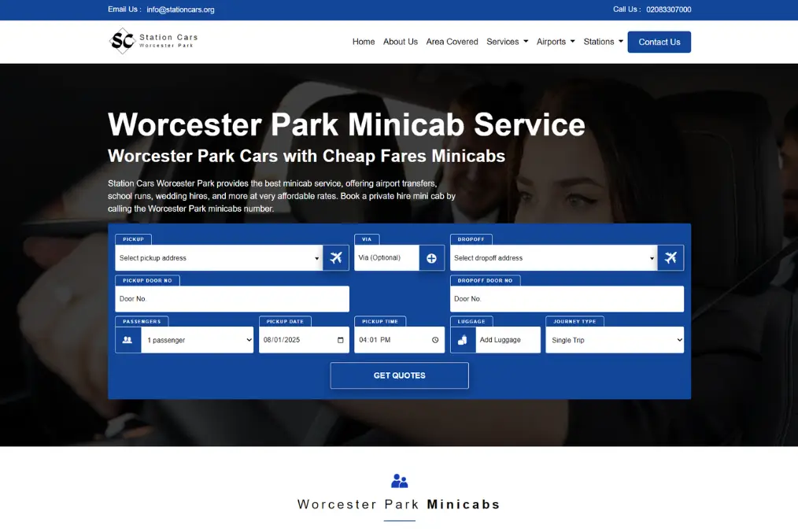Open the Select dropoff address dropdown
Screen dimensions: 798x532
pyautogui.click(x=554, y=258)
